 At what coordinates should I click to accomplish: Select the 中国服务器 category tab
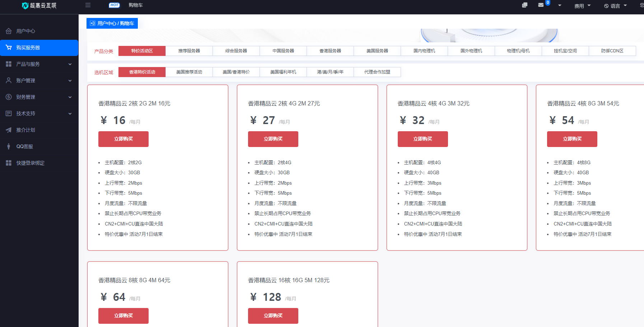coord(283,51)
